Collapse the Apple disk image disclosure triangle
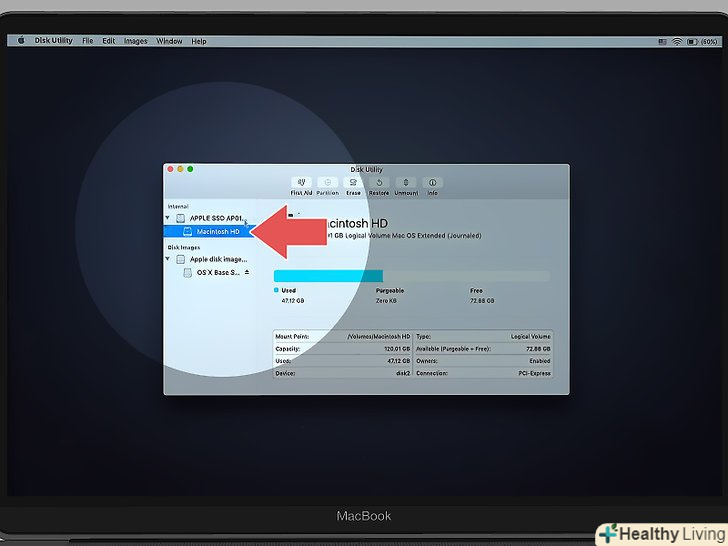728x546 pixels. tap(168, 259)
